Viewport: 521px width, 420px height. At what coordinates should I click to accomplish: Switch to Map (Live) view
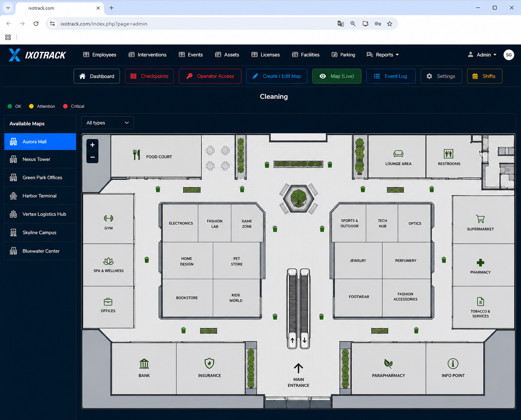[x=337, y=76]
